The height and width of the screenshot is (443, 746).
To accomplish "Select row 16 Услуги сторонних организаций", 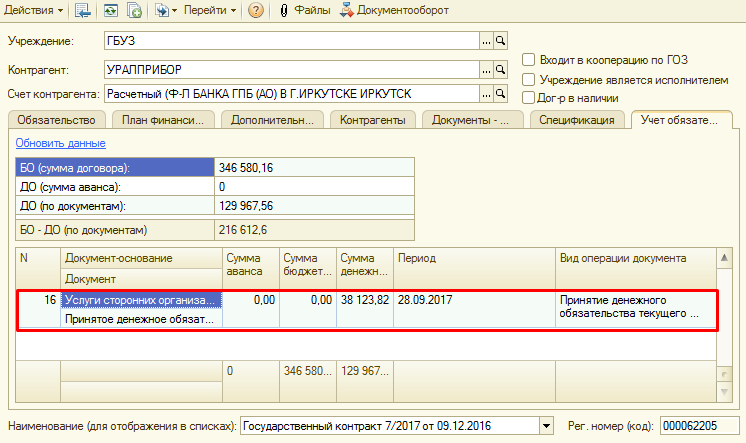I will point(140,300).
